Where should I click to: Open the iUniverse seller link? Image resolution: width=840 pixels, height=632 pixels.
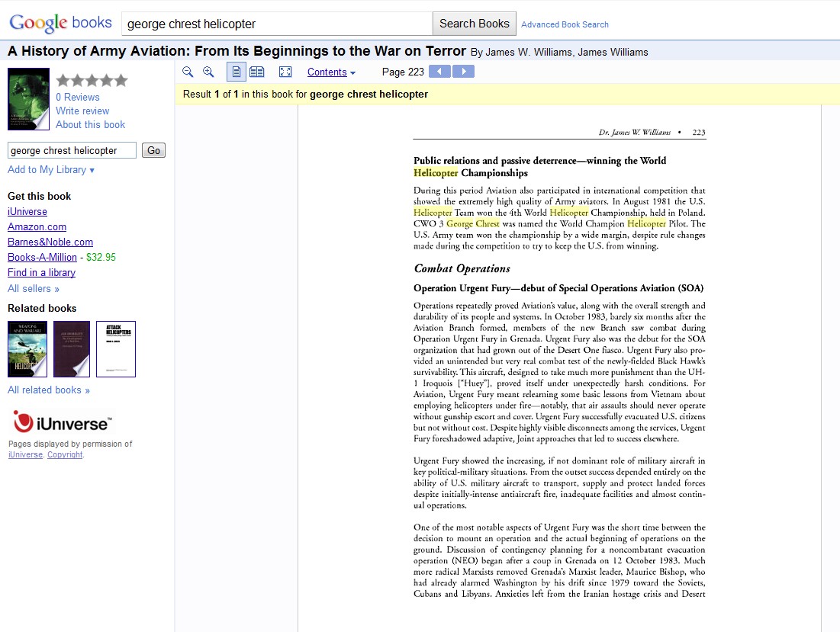27,211
